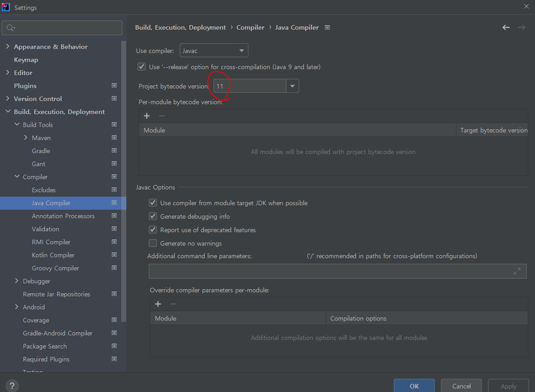Click the project icon next to Groovy Compiler
The height and width of the screenshot is (392, 535).
[114, 268]
